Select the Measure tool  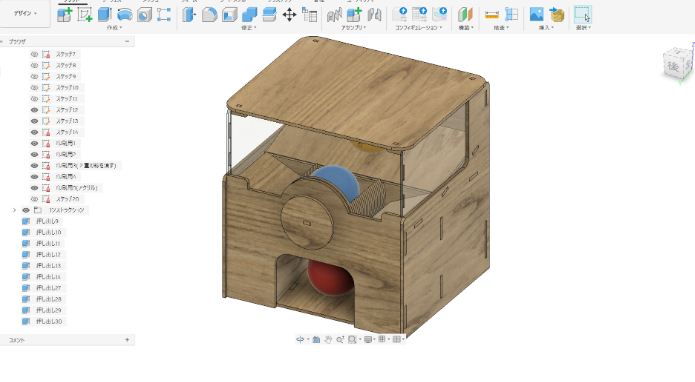click(x=492, y=15)
